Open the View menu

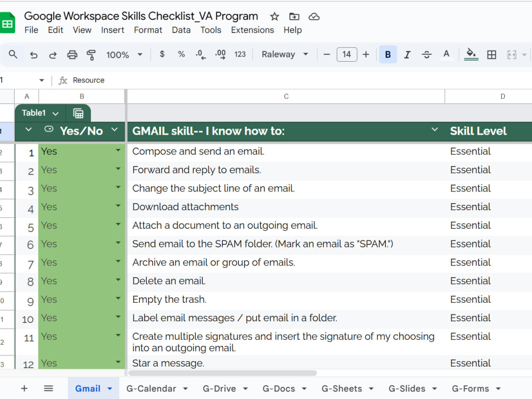[x=82, y=30]
